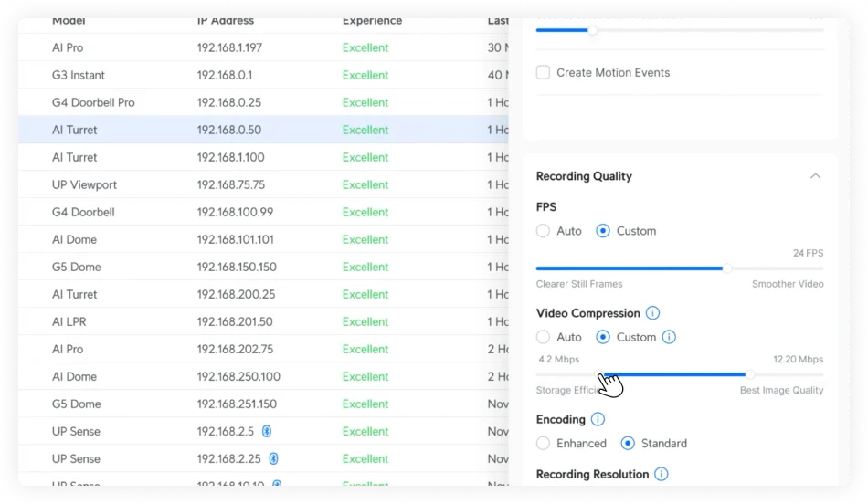This screenshot has width=868, height=504.
Task: Select UP Viewport row
Action: (263, 184)
